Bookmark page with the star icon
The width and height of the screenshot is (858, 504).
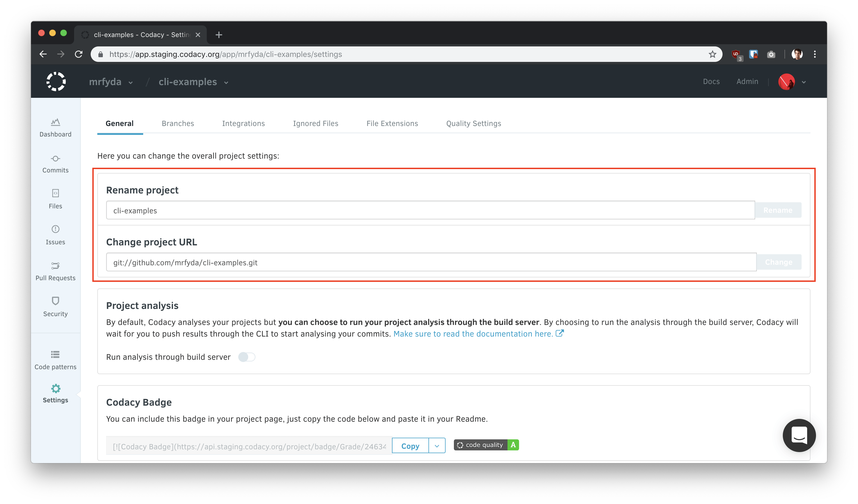(x=713, y=54)
